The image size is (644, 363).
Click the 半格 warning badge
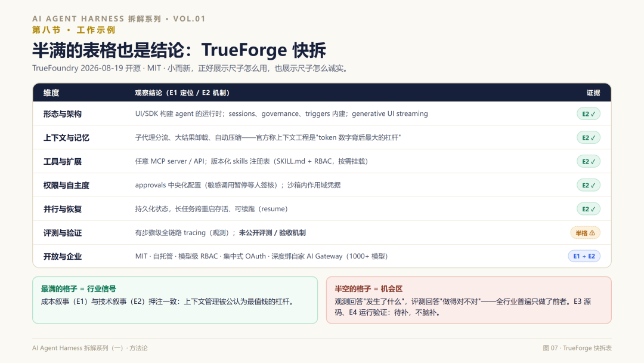[x=586, y=233]
